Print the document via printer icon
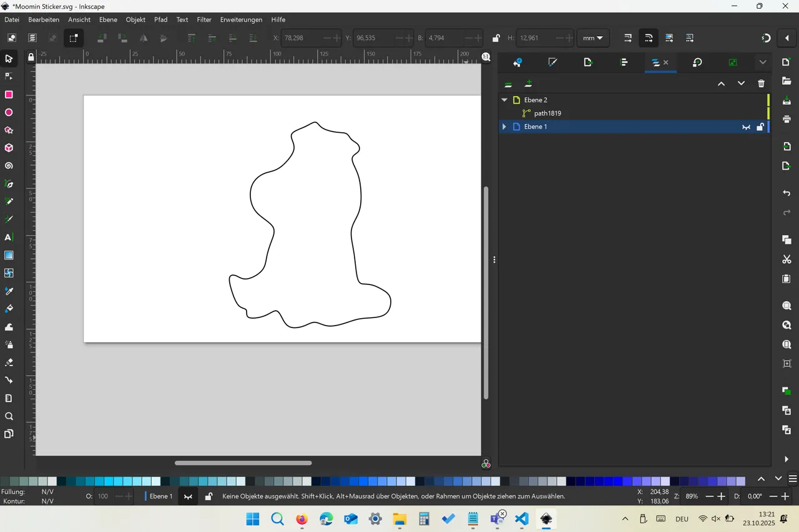The width and height of the screenshot is (799, 532). click(x=787, y=119)
